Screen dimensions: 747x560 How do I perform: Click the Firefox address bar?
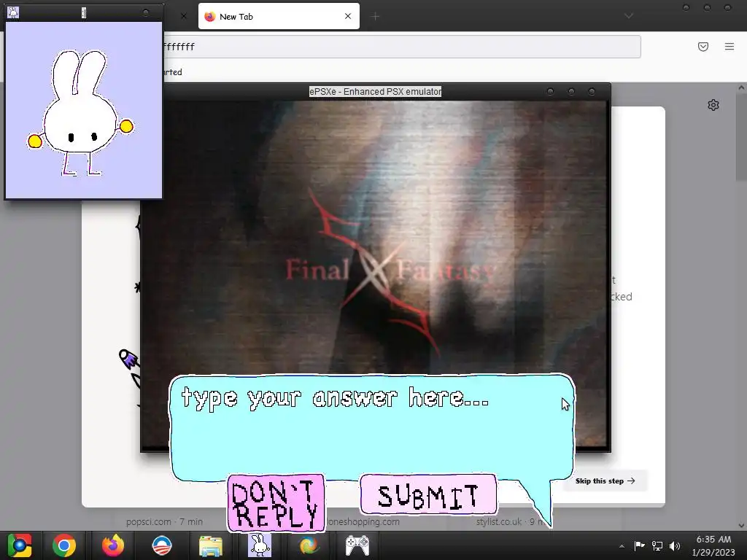[x=402, y=47]
